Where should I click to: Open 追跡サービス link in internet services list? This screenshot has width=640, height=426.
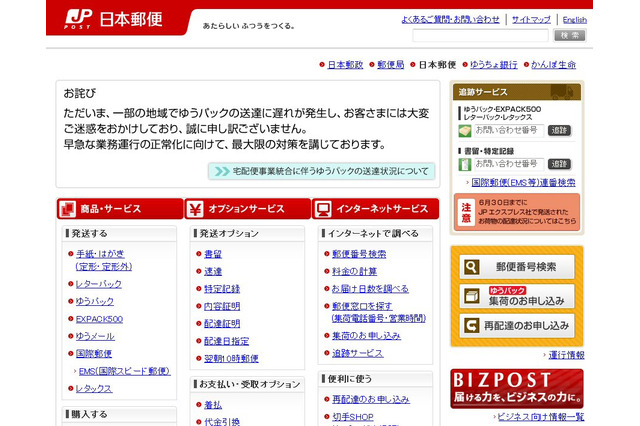pos(358,353)
